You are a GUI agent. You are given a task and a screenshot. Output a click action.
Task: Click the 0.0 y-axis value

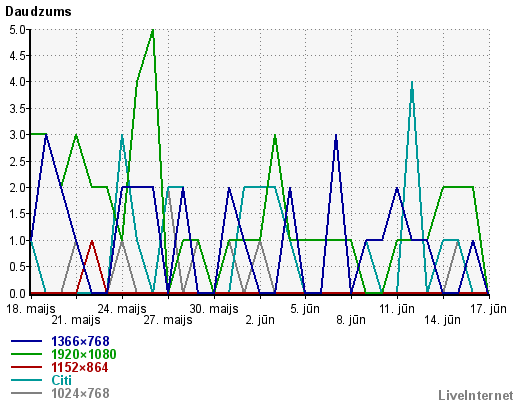17,294
